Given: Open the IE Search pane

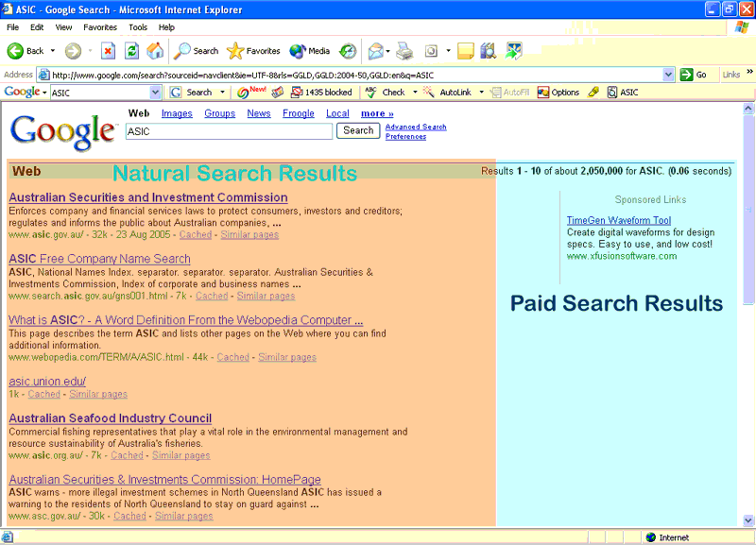Looking at the screenshot, I should click(x=196, y=51).
